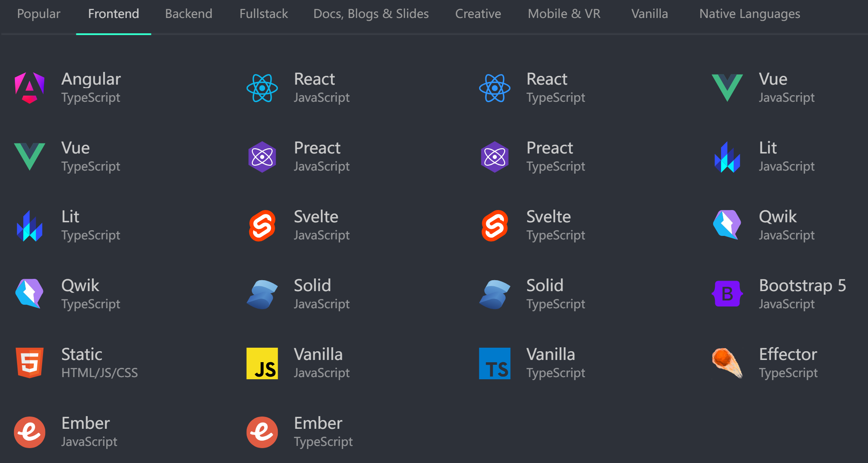Select the HTML5 Static template icon
Viewport: 868px width, 463px height.
pos(29,363)
